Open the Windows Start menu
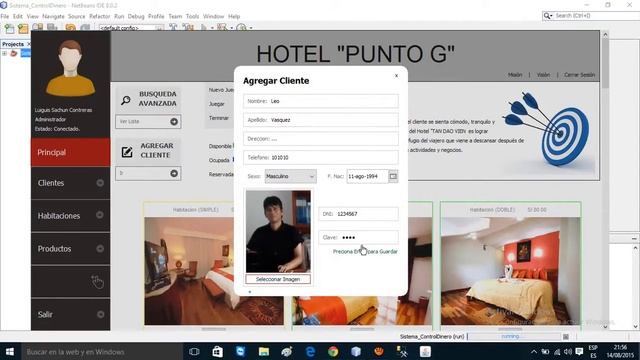 coord(9,351)
